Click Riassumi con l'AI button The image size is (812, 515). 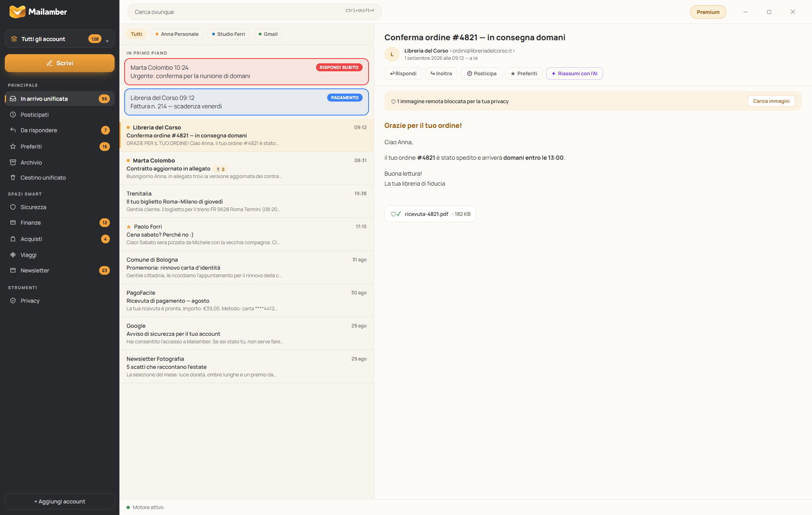point(574,74)
